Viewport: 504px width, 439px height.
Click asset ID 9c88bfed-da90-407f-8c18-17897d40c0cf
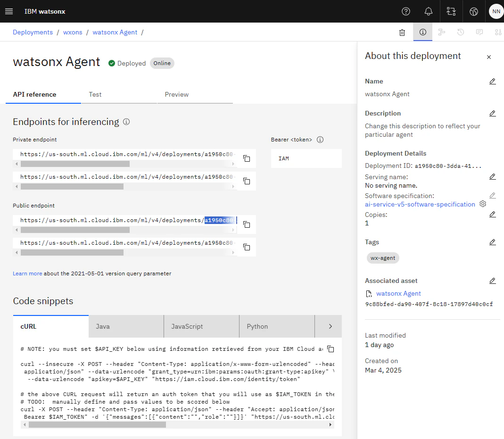coord(429,304)
